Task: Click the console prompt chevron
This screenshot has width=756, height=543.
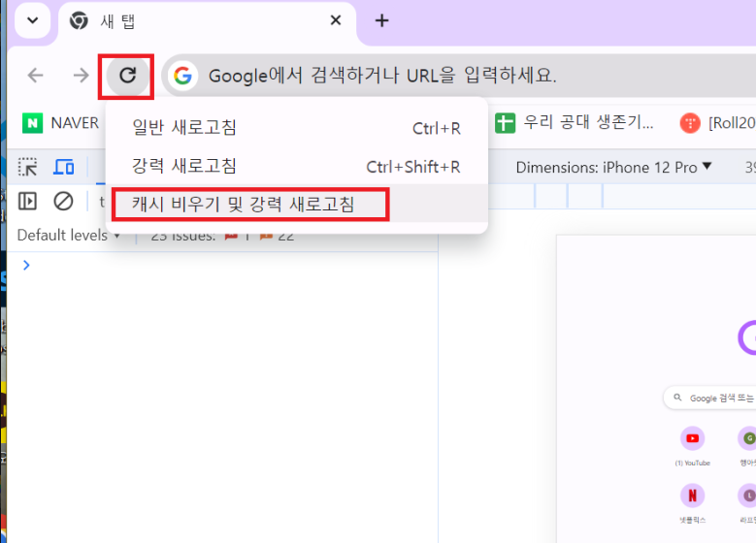Action: (x=26, y=265)
